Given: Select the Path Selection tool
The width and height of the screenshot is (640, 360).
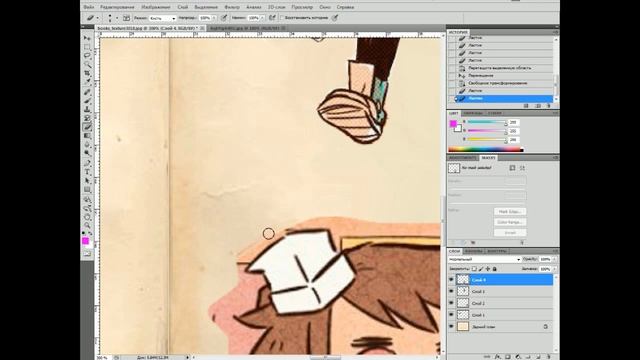Looking at the screenshot, I should pyautogui.click(x=87, y=181).
